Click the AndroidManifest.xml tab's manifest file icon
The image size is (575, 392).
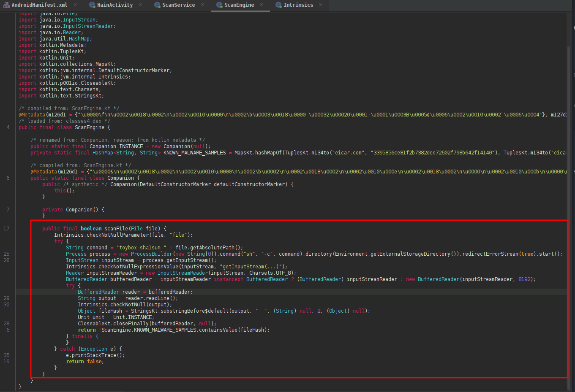pos(6,5)
